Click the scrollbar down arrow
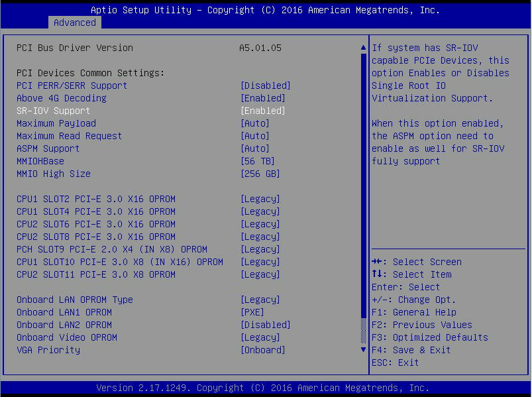The width and height of the screenshot is (532, 397). pos(363,349)
